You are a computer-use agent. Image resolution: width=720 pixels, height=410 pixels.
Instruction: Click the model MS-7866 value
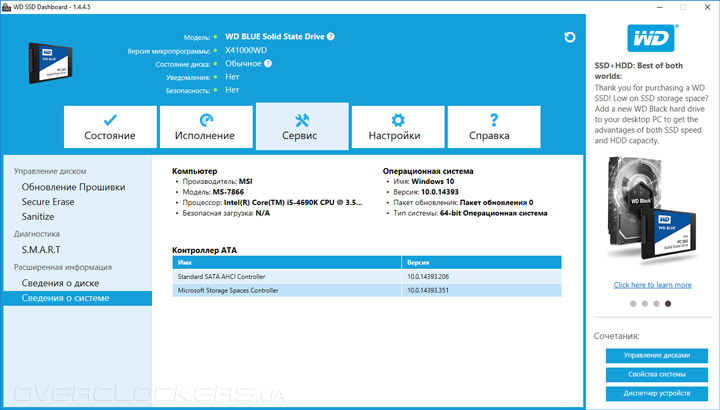[x=228, y=192]
